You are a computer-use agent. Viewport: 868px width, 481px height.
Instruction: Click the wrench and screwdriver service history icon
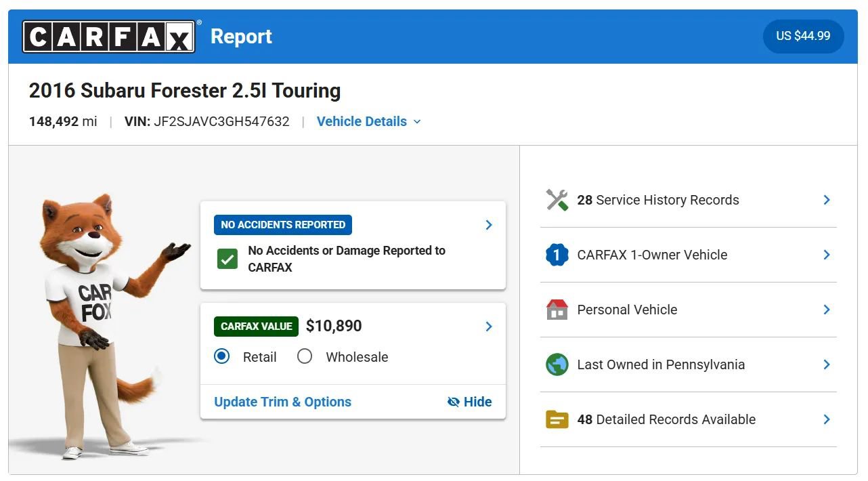(x=557, y=200)
